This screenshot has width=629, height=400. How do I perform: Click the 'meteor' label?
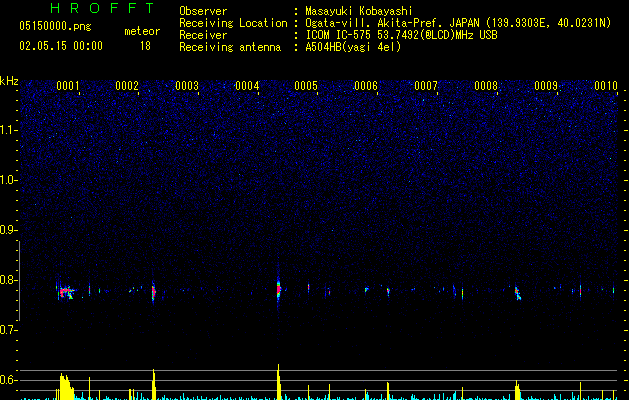pos(142,31)
